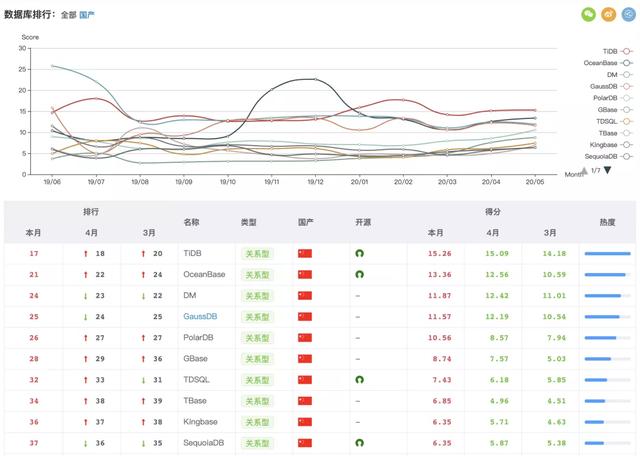
Task: Click the DM database name
Action: pos(189,296)
